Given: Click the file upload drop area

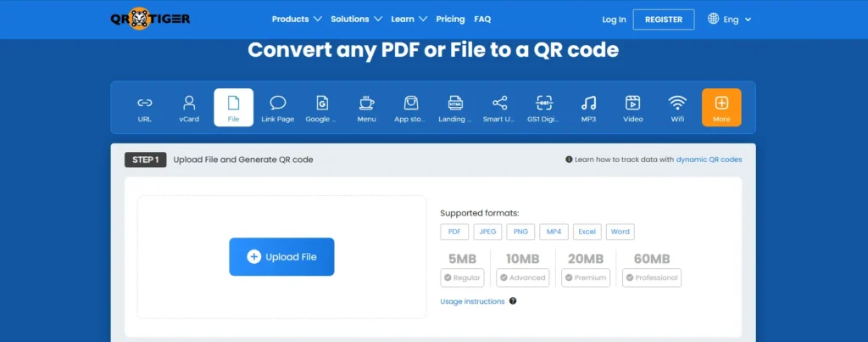Looking at the screenshot, I should pos(281,256).
